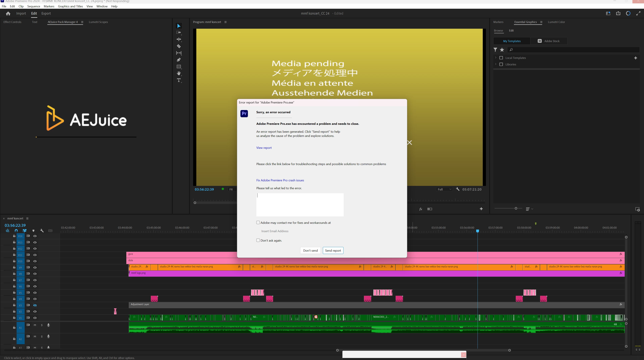Toggle timeline snapping magnet icon
Screen dimensions: 644x360
click(x=16, y=230)
